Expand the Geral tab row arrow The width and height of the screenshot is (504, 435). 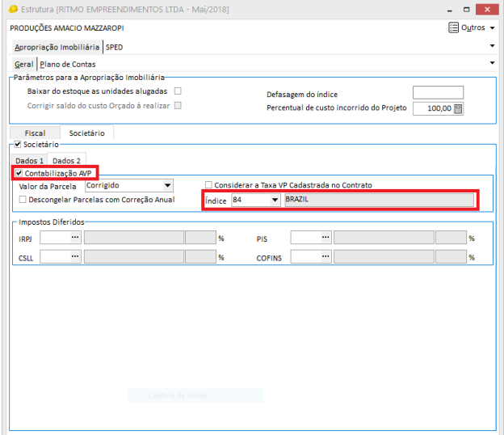(x=492, y=63)
